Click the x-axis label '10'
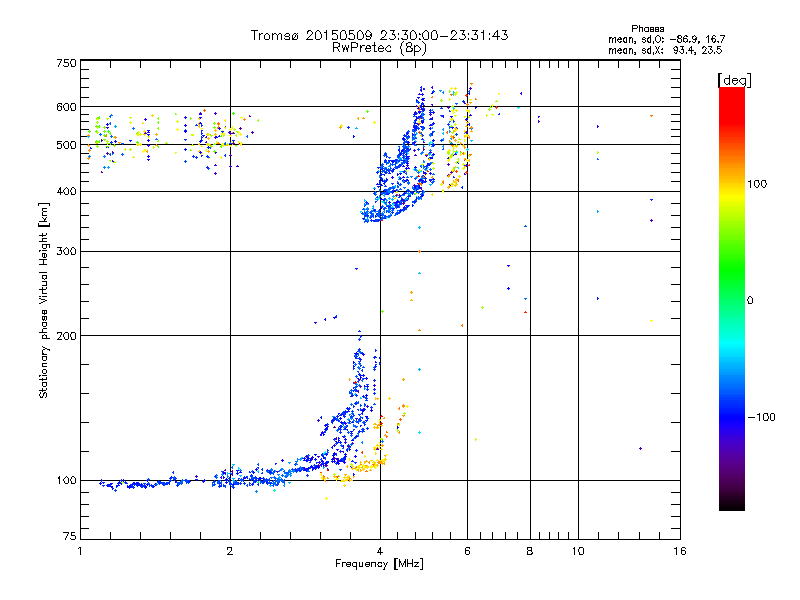 pyautogui.click(x=578, y=551)
